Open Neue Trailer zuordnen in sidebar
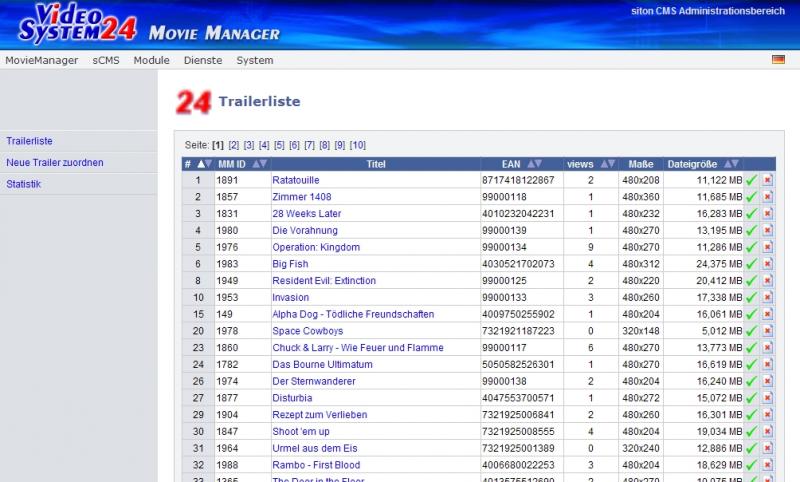This screenshot has height=482, width=800. point(55,162)
